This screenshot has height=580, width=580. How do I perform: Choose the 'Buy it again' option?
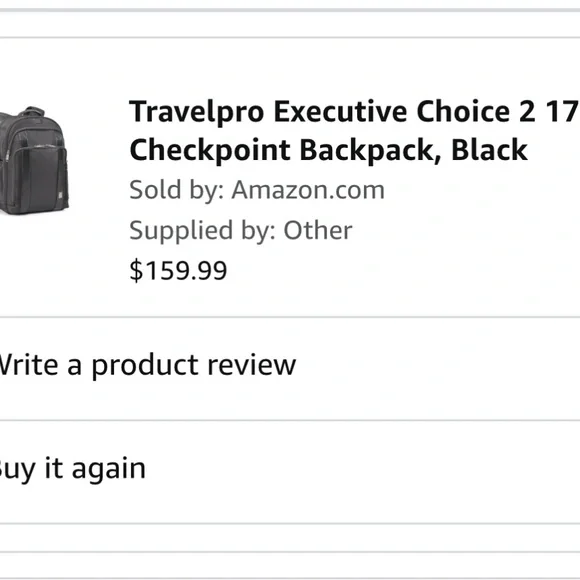coord(290,472)
